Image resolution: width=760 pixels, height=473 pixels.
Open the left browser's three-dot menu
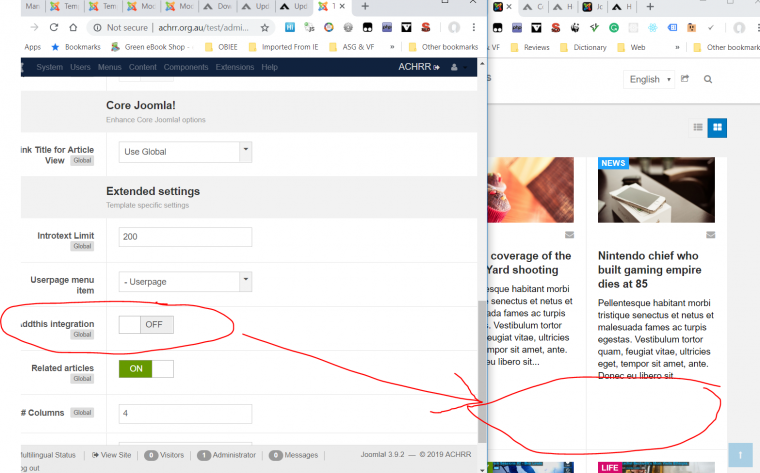pyautogui.click(x=474, y=27)
